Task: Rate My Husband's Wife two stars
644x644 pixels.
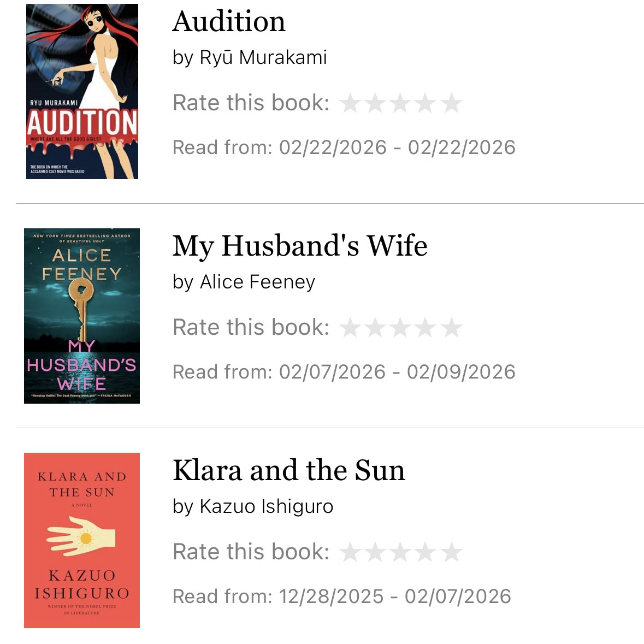Action: tap(375, 328)
